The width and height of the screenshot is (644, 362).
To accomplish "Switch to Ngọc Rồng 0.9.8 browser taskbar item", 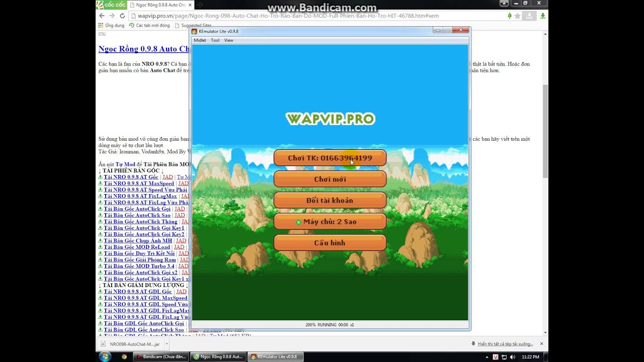I will pyautogui.click(x=218, y=356).
